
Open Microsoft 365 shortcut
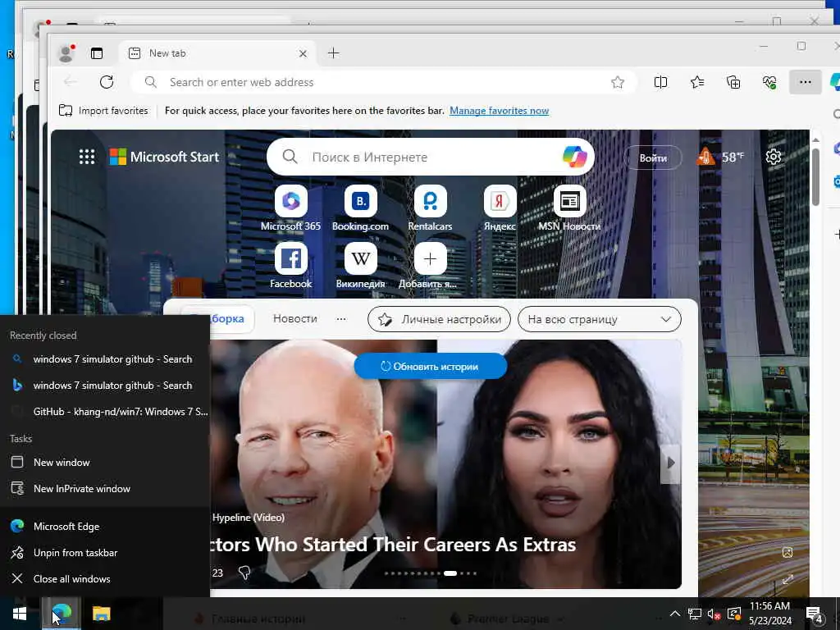click(291, 208)
